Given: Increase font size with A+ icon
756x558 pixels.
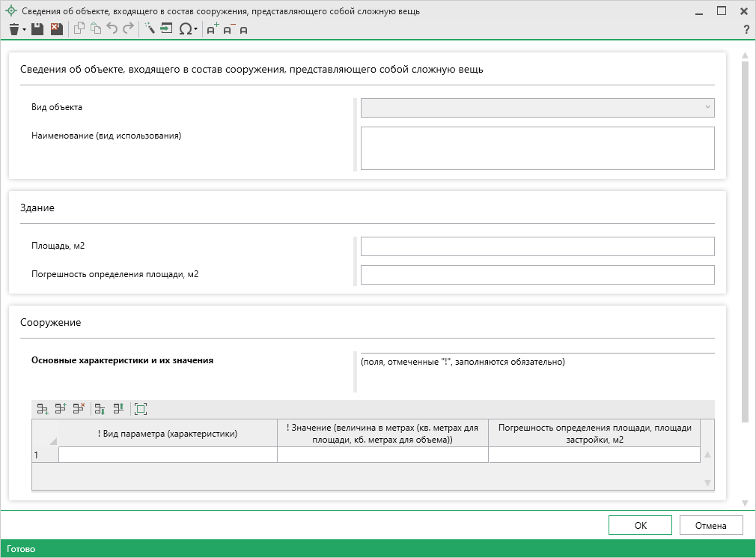Looking at the screenshot, I should click(x=213, y=29).
